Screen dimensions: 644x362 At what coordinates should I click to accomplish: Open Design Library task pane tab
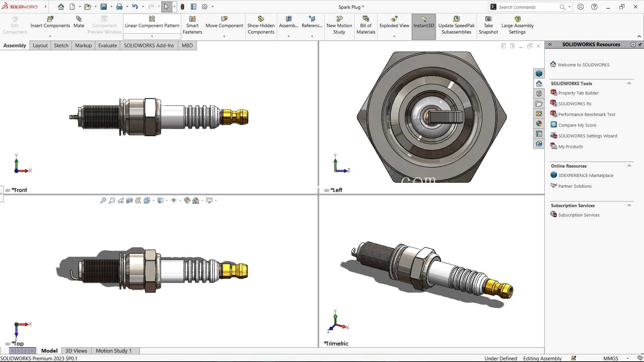(539, 94)
